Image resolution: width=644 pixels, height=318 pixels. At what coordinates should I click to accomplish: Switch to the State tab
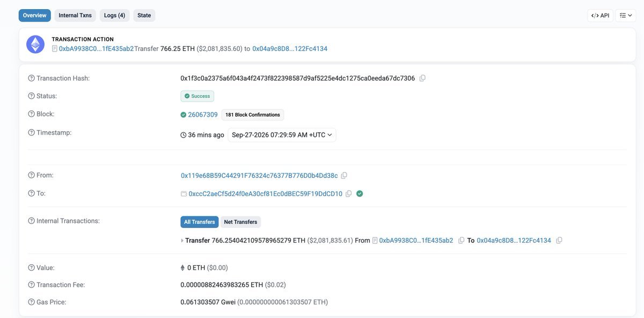(x=144, y=15)
